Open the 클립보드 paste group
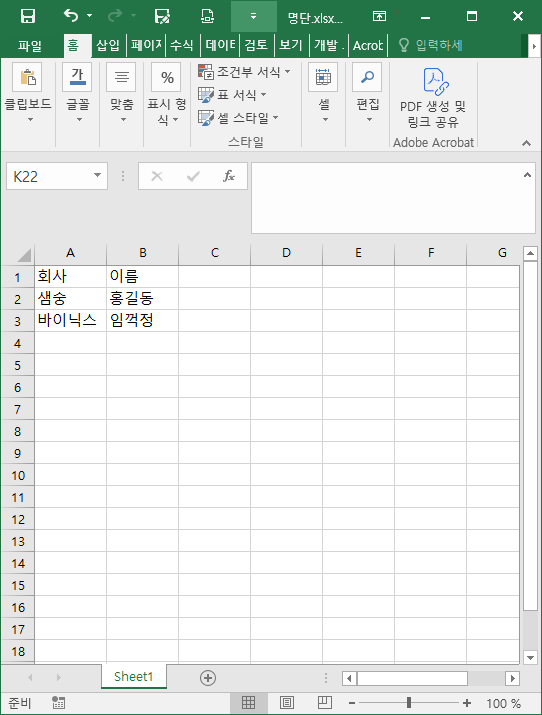Image resolution: width=542 pixels, height=715 pixels. click(x=28, y=93)
